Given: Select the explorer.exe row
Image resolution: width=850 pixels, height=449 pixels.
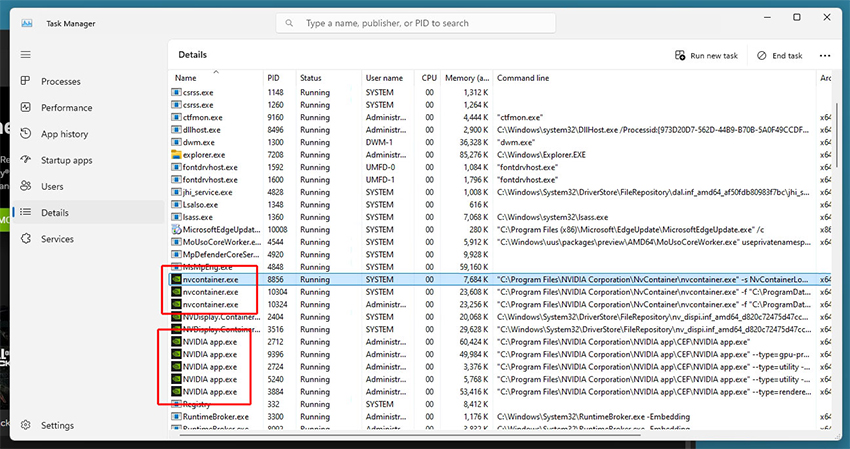Looking at the screenshot, I should [500, 155].
